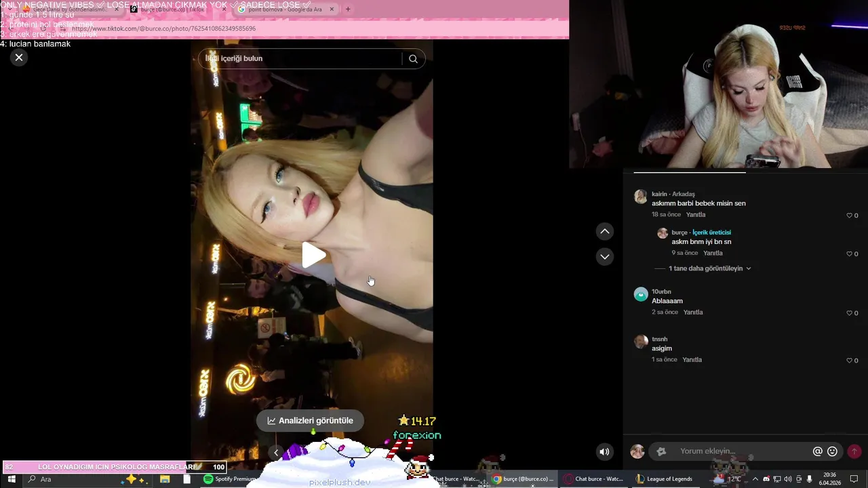This screenshot has height=488, width=868.
Task: Open tnsnh's profile from username
Action: [x=659, y=339]
